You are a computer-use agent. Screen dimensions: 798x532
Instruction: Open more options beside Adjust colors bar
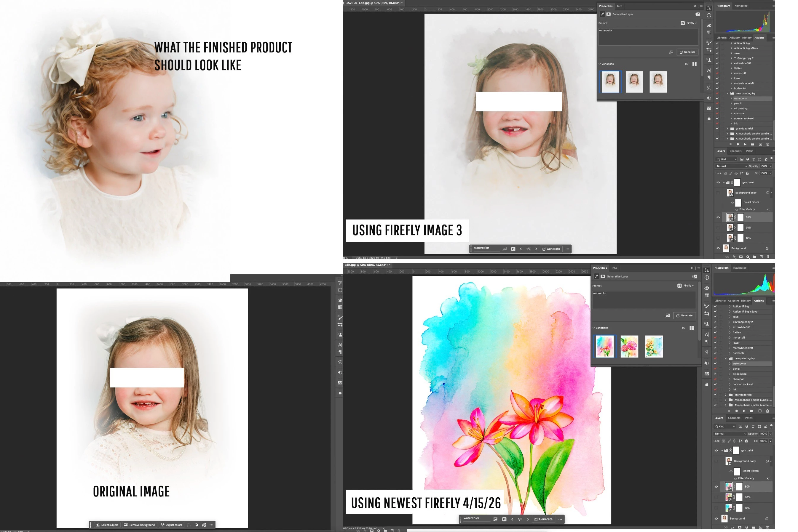pyautogui.click(x=211, y=525)
